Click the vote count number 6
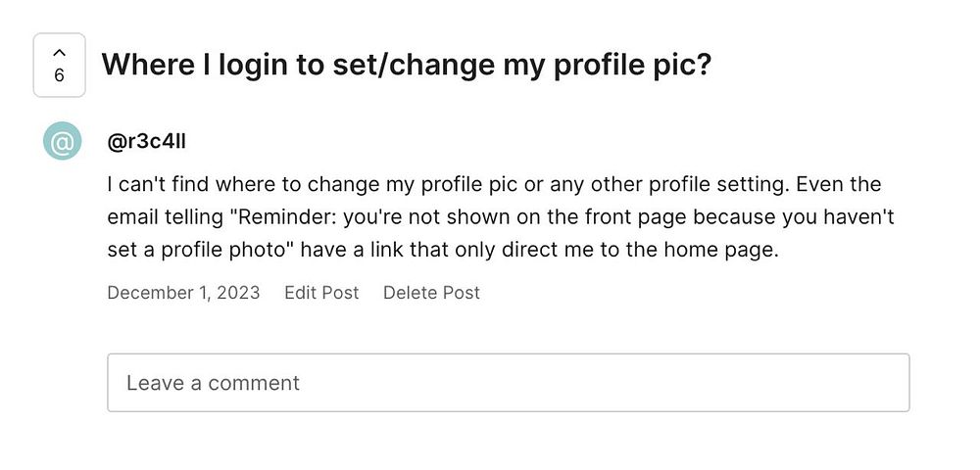980x470 pixels. (59, 76)
